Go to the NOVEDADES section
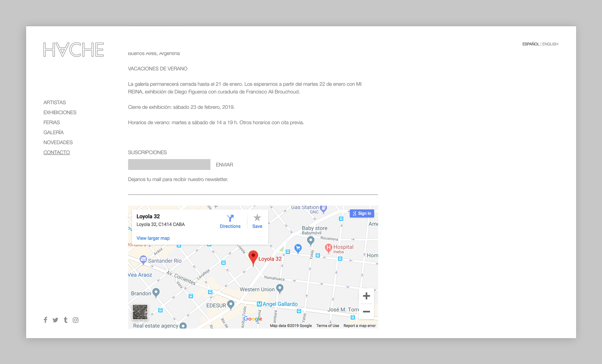This screenshot has height=364, width=602. click(x=58, y=143)
